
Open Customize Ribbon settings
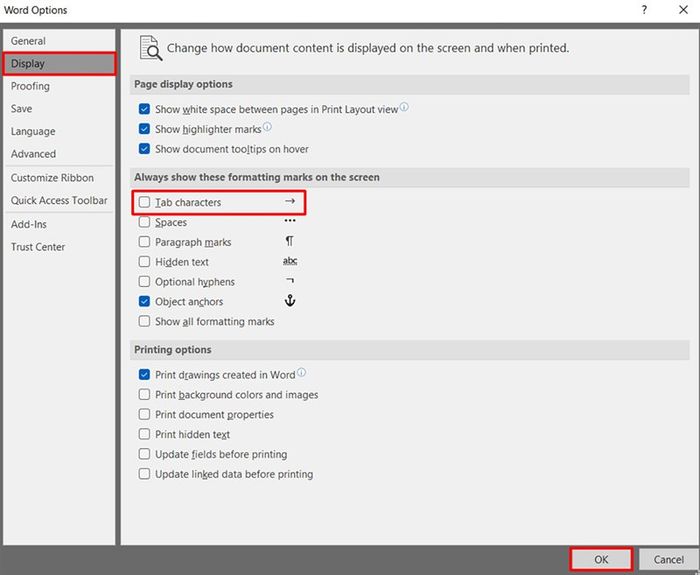59,178
